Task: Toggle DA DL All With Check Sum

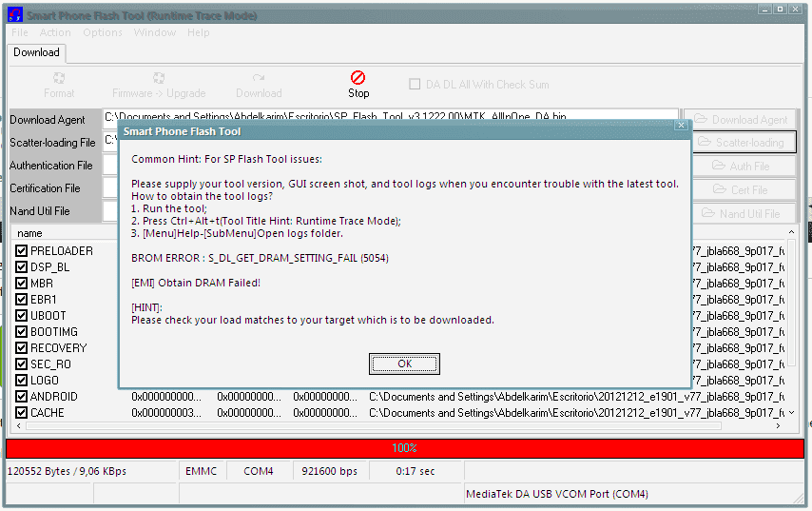Action: click(x=415, y=84)
